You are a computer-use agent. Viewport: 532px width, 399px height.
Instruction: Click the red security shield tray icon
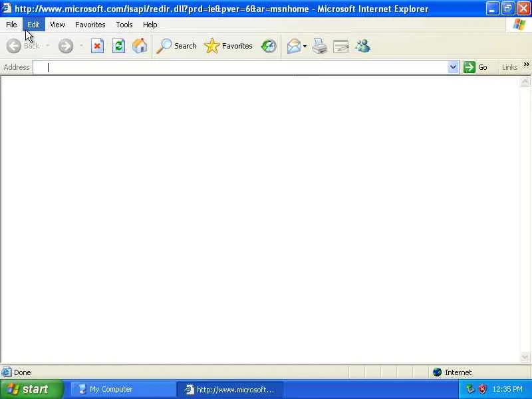tap(482, 389)
